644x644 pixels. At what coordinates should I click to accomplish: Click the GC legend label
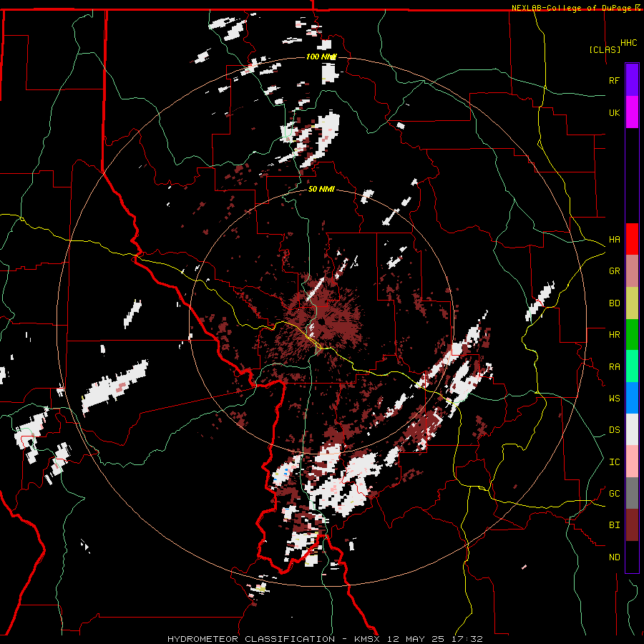click(x=615, y=493)
